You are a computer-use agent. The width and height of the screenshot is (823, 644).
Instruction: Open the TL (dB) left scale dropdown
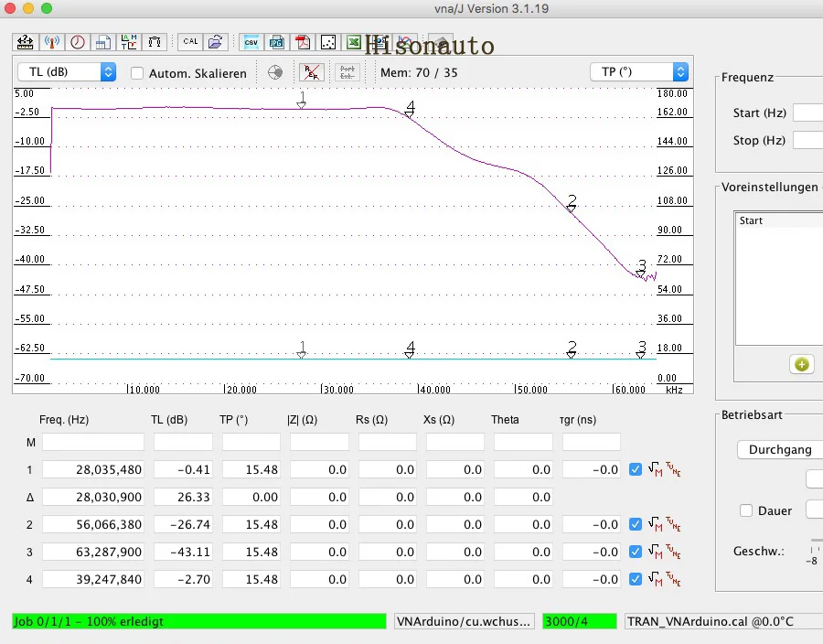(x=67, y=72)
